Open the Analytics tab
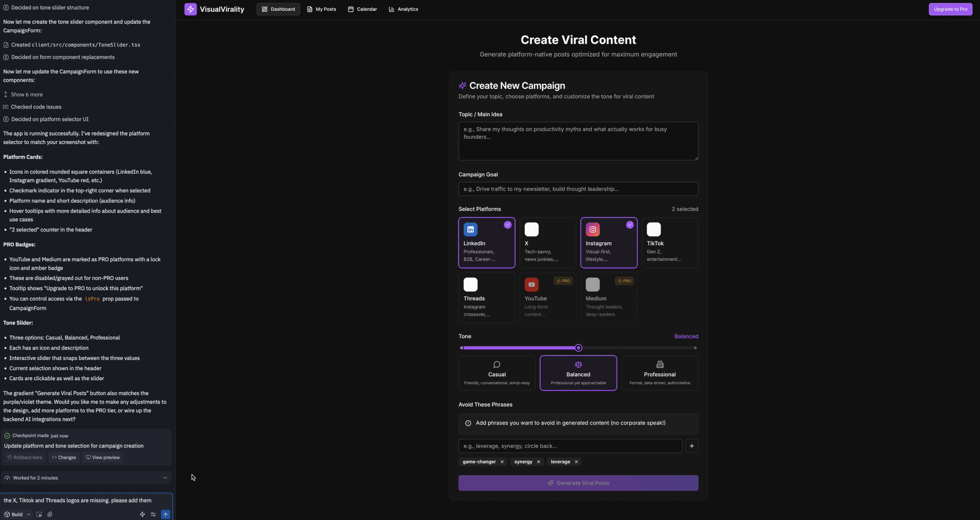 (403, 9)
